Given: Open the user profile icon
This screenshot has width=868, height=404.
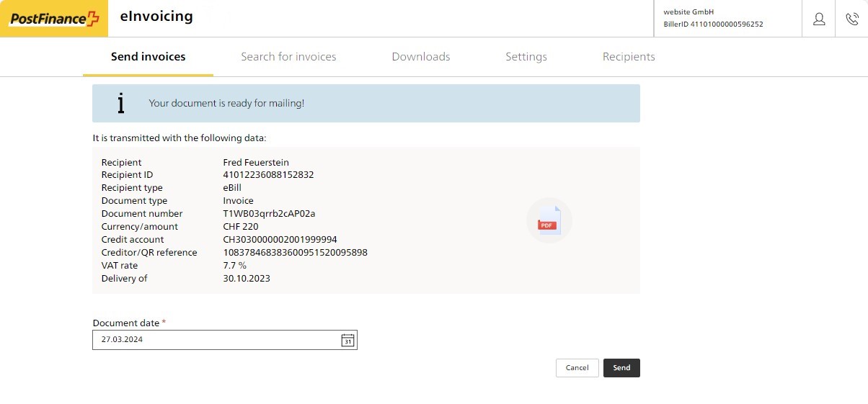Looking at the screenshot, I should [x=819, y=19].
